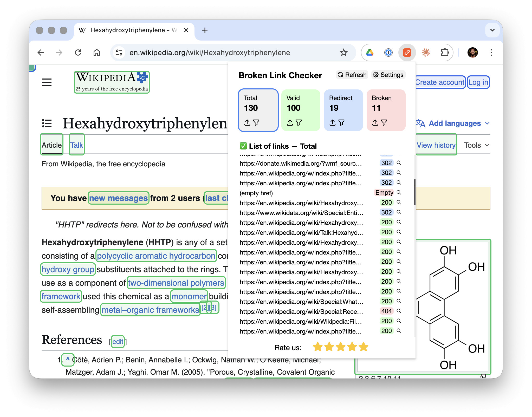Open Wikipedia's hamburger main menu
The width and height of the screenshot is (532, 417).
pyautogui.click(x=47, y=82)
